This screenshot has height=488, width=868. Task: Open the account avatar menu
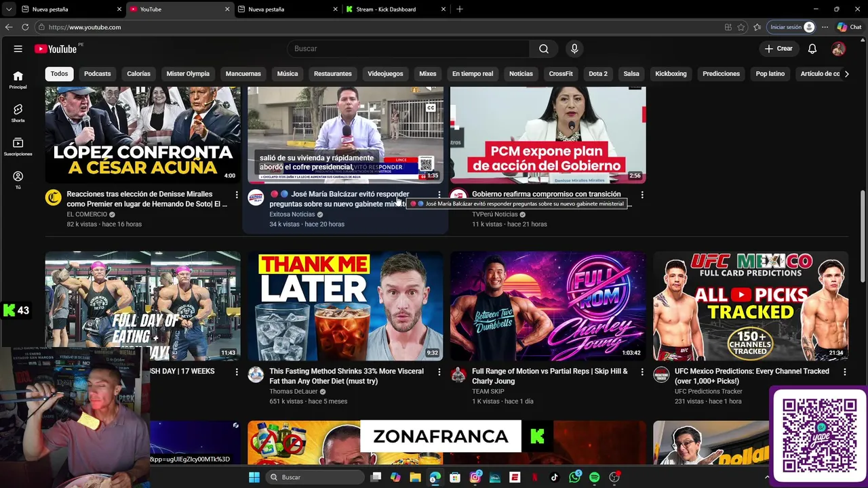coord(838,49)
